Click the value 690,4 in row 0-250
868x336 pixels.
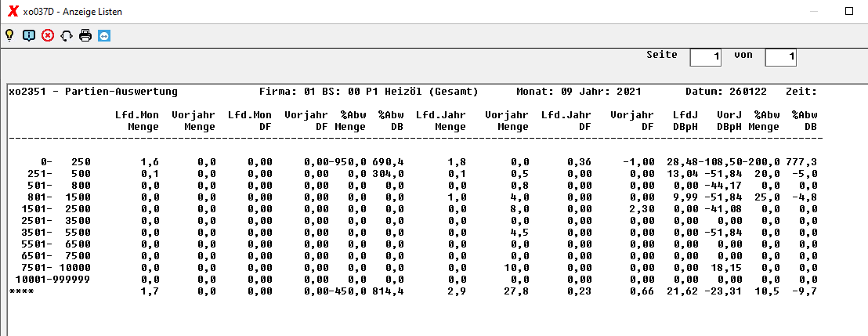(388, 162)
